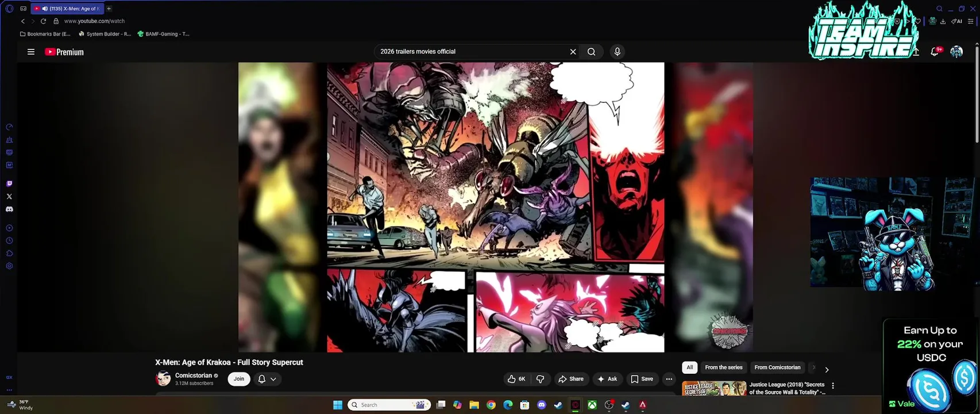The height and width of the screenshot is (414, 980).
Task: Select From Comicstorian chip
Action: pyautogui.click(x=777, y=367)
